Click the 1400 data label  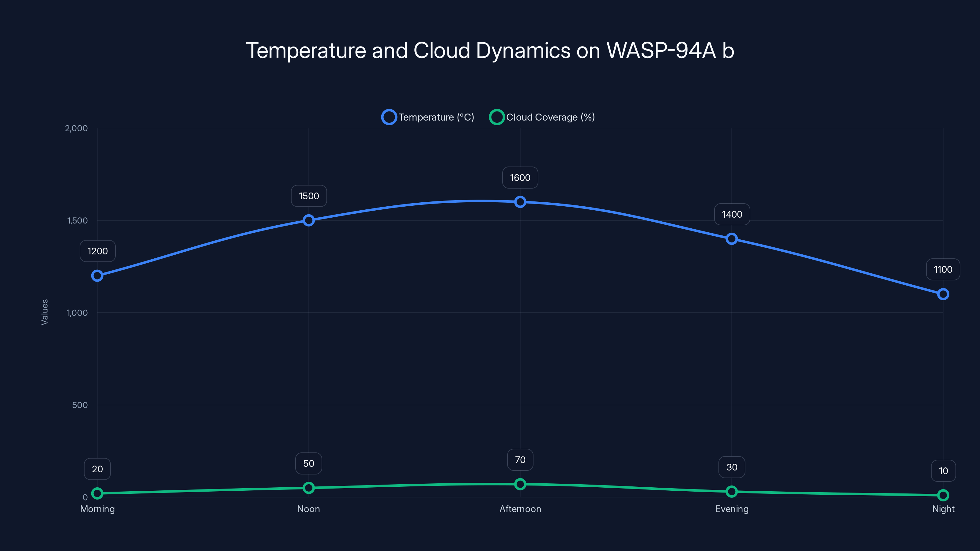(x=732, y=215)
